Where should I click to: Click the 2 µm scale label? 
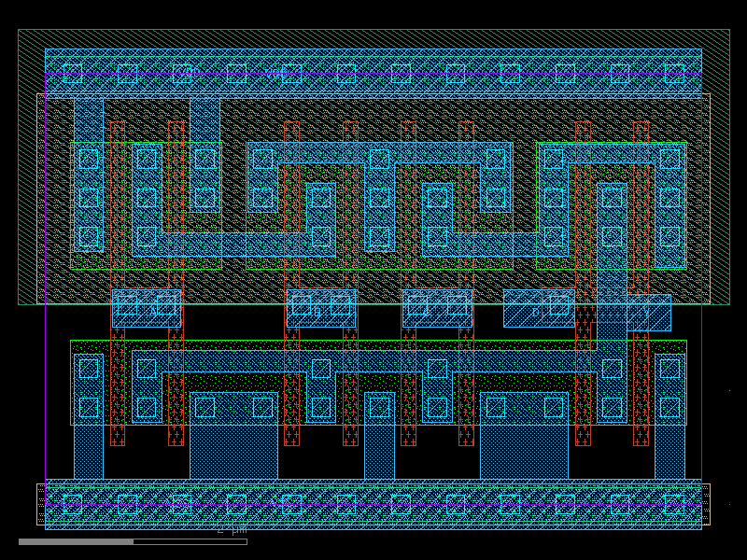(x=232, y=530)
